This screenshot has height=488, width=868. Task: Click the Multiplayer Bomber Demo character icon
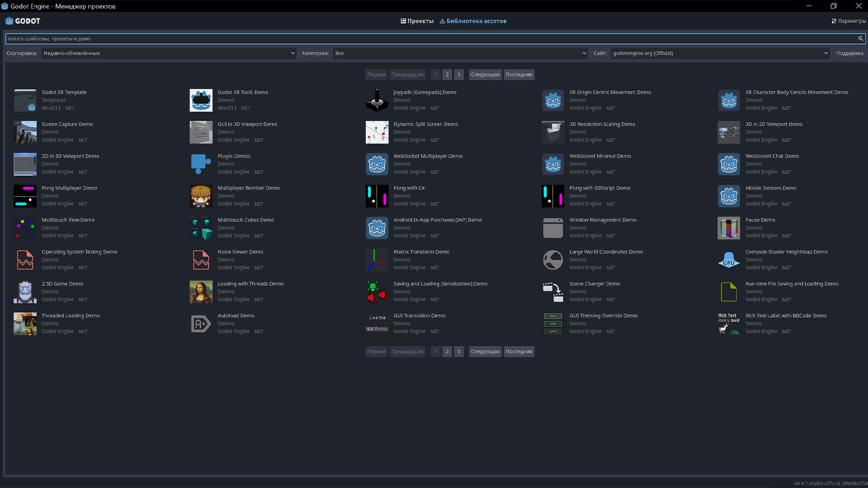click(x=201, y=196)
